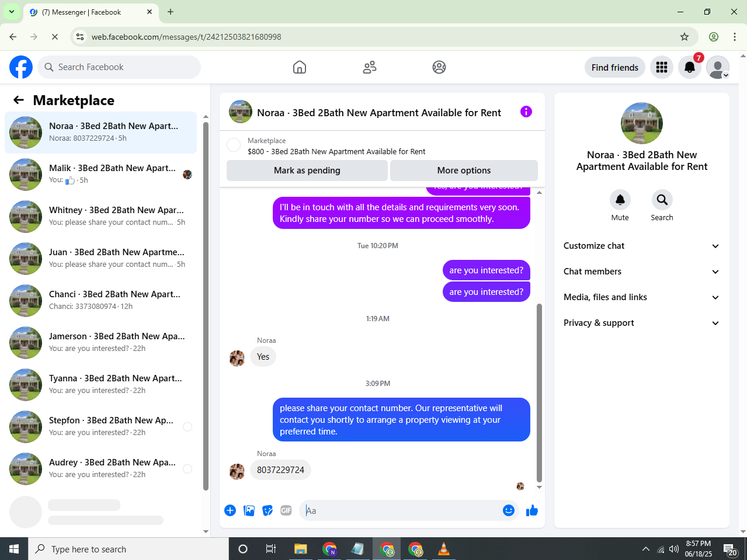The height and width of the screenshot is (560, 747).
Task: Stop page loading with X button
Action: 55,37
